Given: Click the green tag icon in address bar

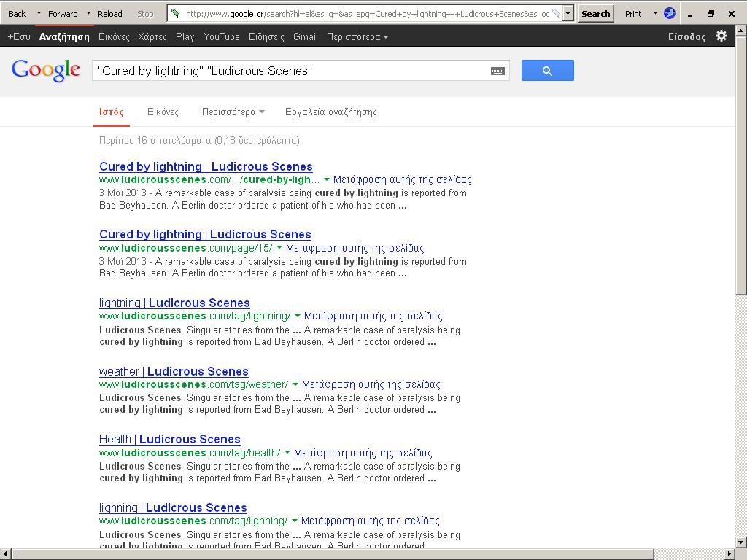Looking at the screenshot, I should pos(176,13).
